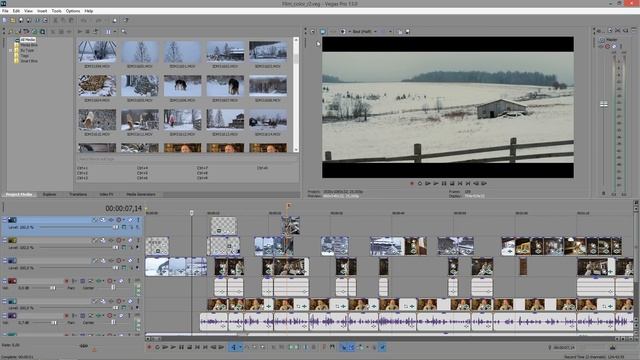Open Track FX on highlighted top video track
The image size is (640, 360).
tap(111, 220)
